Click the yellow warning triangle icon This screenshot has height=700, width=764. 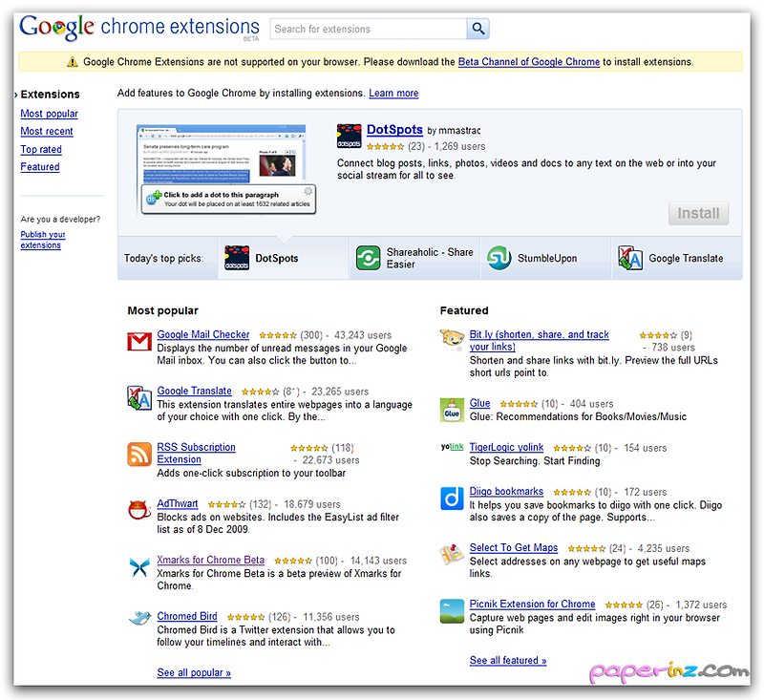coord(73,62)
